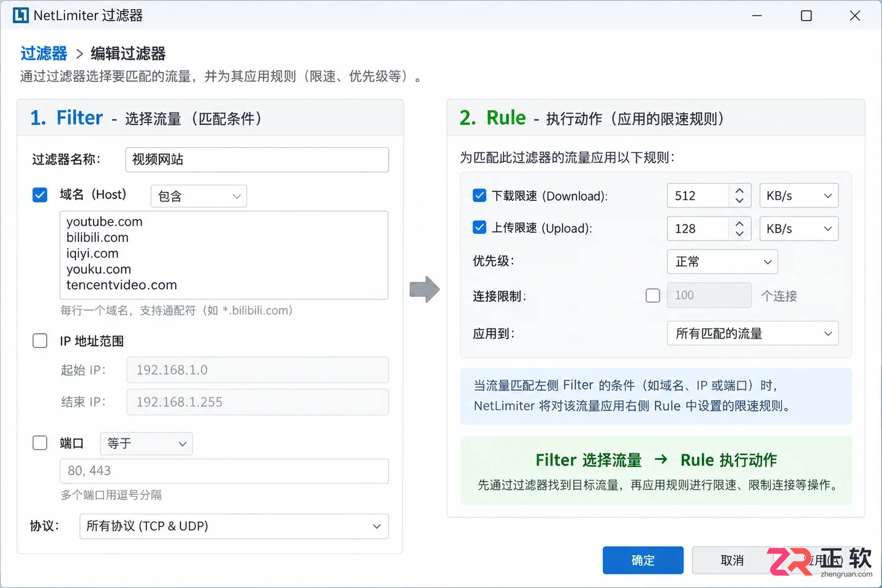Click the upload value field showing 128

click(x=698, y=228)
